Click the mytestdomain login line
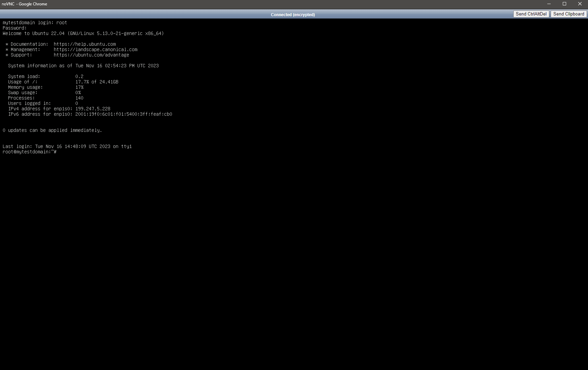Viewport: 588px width, 370px height. pyautogui.click(x=35, y=23)
